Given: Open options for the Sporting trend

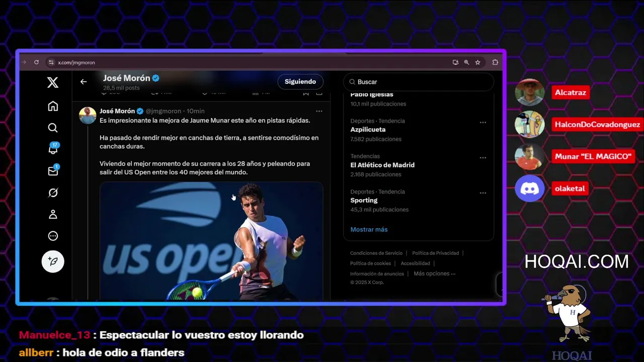Looking at the screenshot, I should click(483, 193).
